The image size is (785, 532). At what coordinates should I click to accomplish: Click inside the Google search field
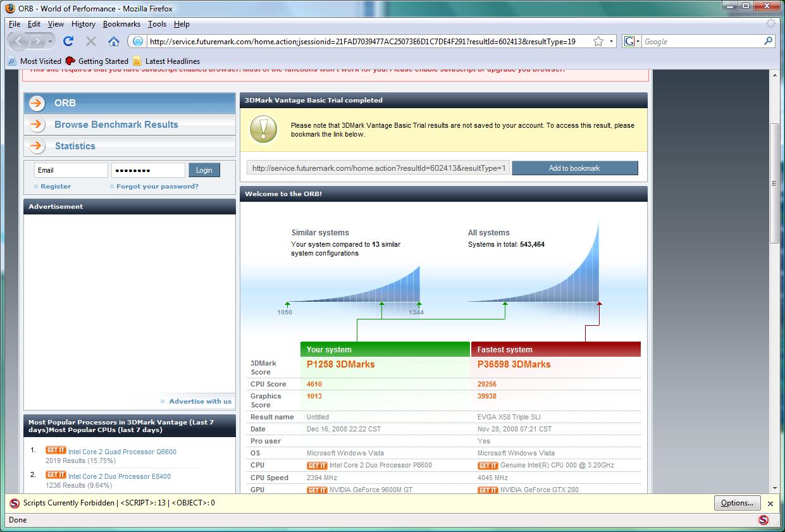pos(702,41)
